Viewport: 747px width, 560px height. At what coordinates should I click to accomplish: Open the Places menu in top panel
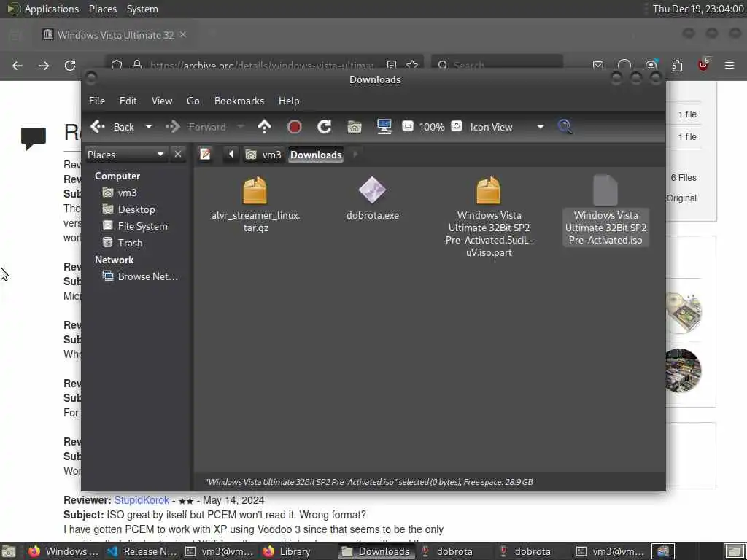tap(102, 9)
